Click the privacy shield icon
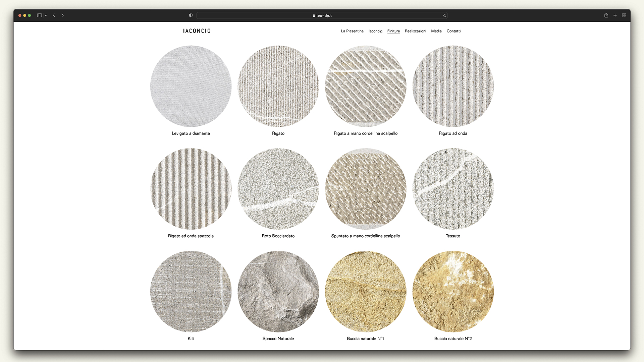This screenshot has height=362, width=644. point(191,15)
